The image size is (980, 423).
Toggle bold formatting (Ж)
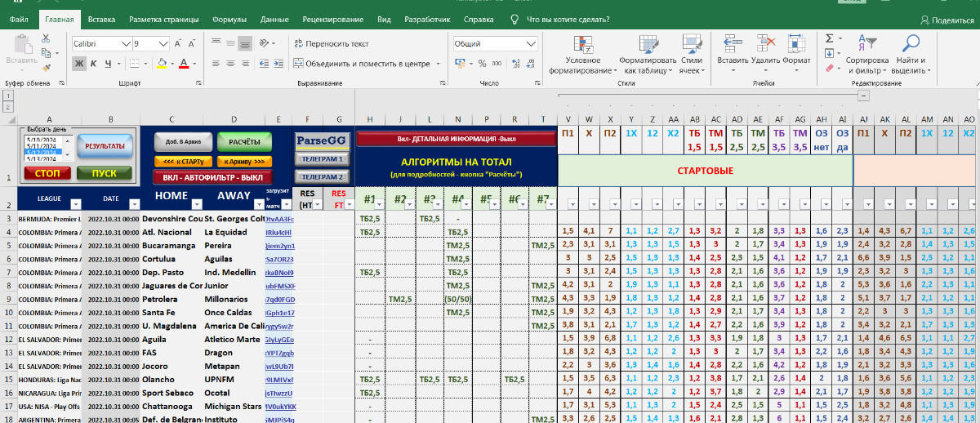point(79,64)
